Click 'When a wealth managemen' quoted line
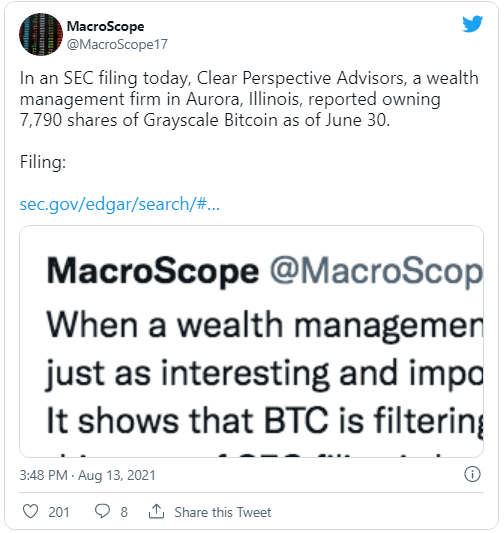The height and width of the screenshot is (533, 504). point(265,326)
